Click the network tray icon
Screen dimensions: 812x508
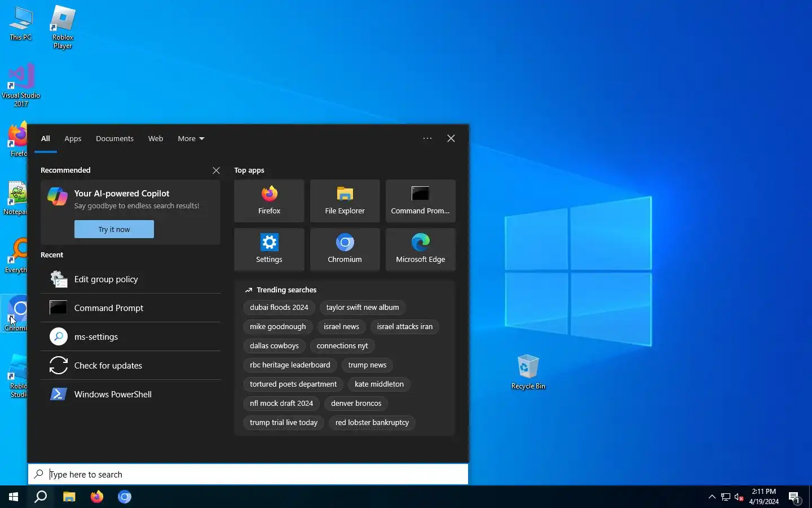point(726,497)
